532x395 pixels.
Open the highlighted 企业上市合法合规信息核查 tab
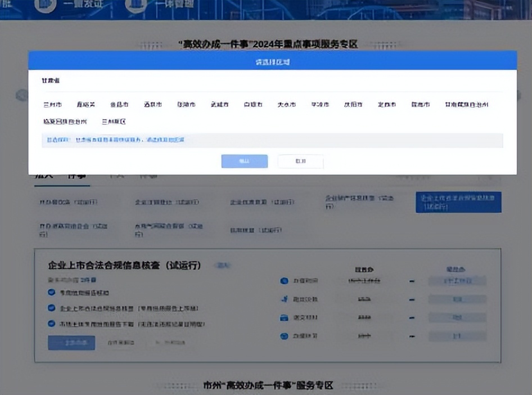pos(458,202)
